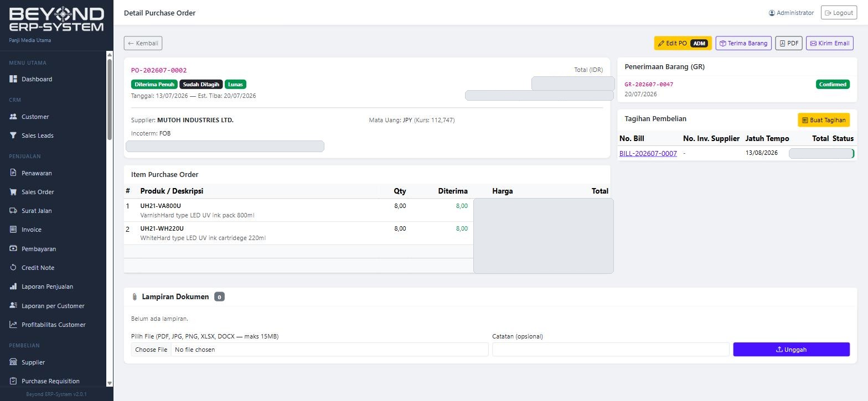Viewport: 868px width, 401px height.
Task: Click the Beyond ERP-System logo
Action: tap(56, 19)
